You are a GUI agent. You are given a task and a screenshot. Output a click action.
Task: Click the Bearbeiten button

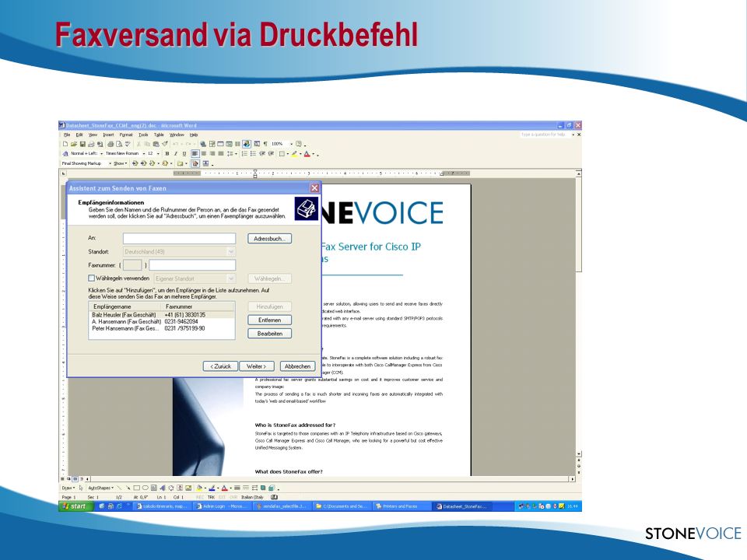click(x=270, y=334)
